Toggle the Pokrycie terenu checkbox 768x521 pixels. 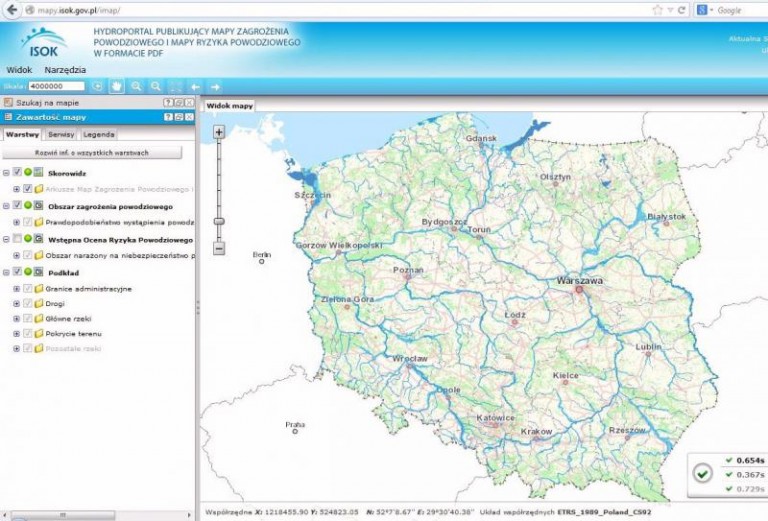click(28, 334)
